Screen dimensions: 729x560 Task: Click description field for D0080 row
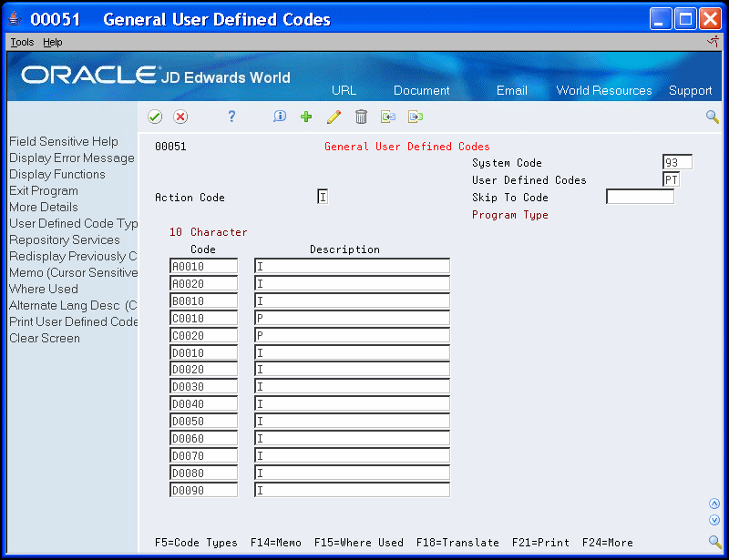pyautogui.click(x=352, y=473)
